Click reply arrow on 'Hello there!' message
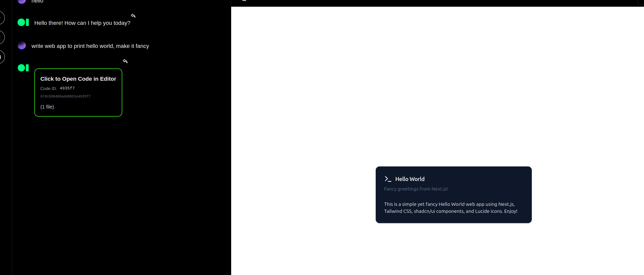Screen dimensions: 644x275 (x=133, y=16)
